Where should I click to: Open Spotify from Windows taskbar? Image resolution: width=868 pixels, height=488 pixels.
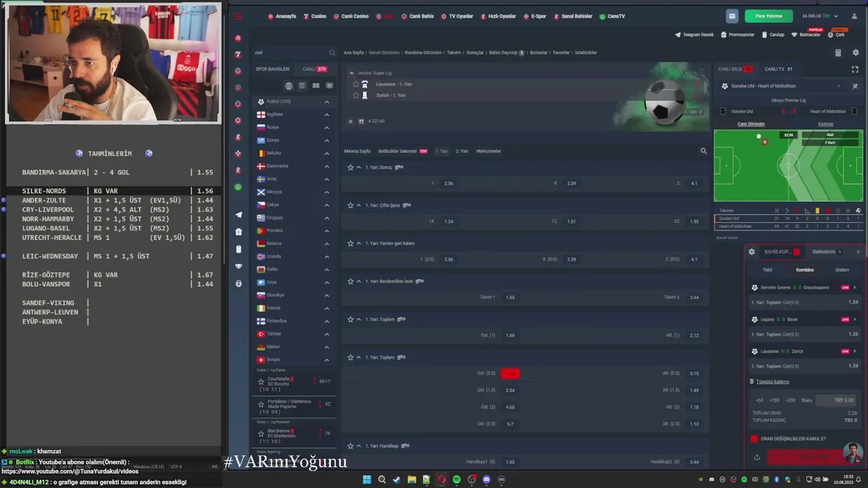(x=456, y=480)
